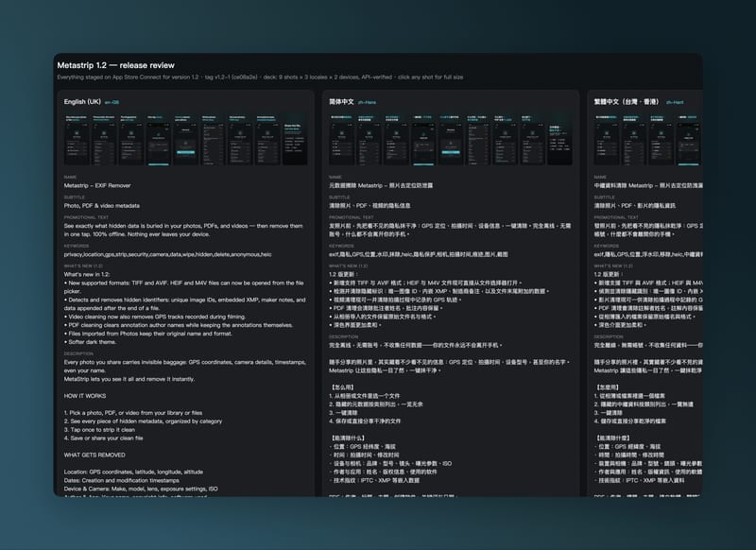Click the 'en-GB' locale tag
Screen dimensions: 756x550
click(112, 102)
